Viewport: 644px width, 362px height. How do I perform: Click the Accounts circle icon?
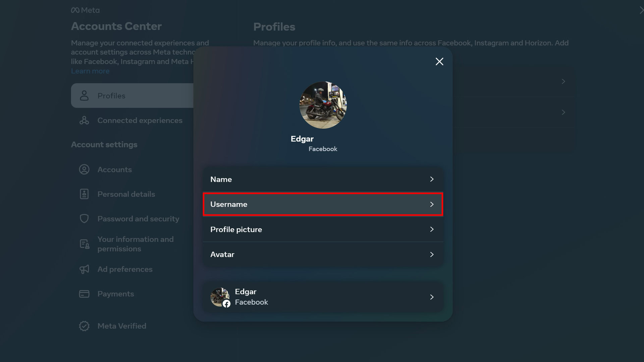[84, 170]
